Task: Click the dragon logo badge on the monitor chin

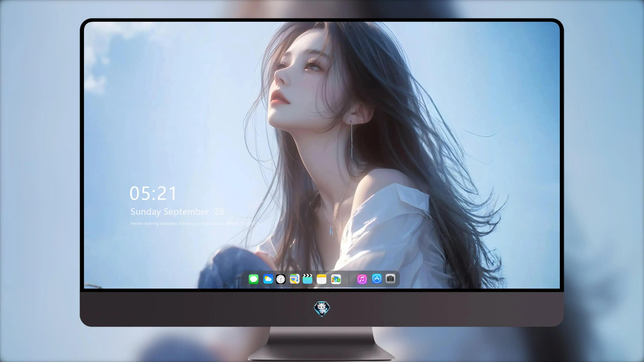Action: click(x=322, y=309)
